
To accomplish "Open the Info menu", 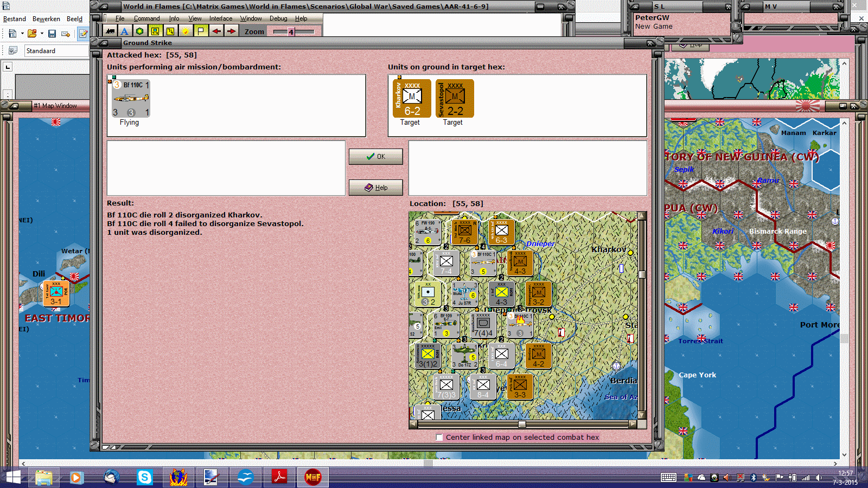I will click(x=174, y=18).
